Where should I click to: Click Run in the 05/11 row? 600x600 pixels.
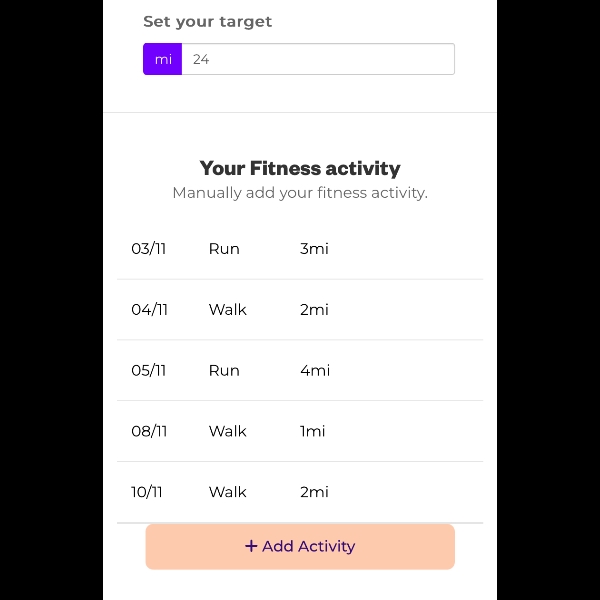point(224,371)
